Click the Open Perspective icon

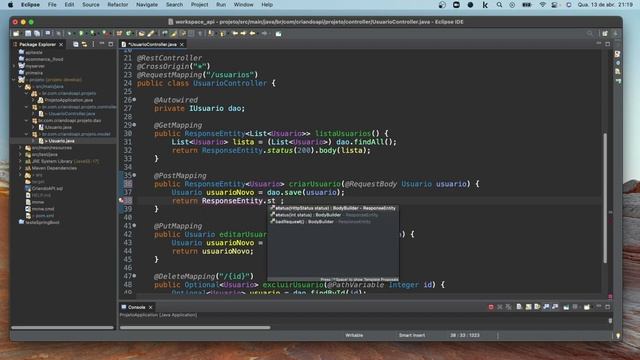(605, 33)
